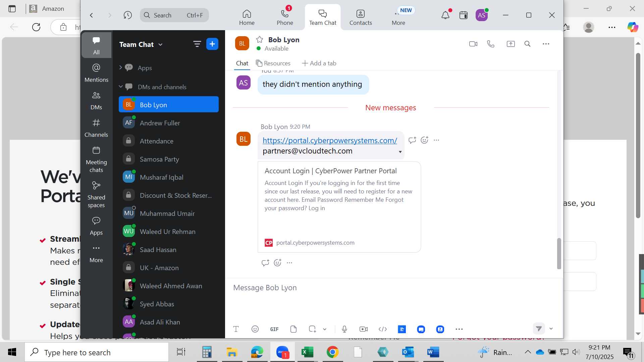Screen dimensions: 644x362
Task: Open the emoji picker in composer
Action: coord(255,329)
